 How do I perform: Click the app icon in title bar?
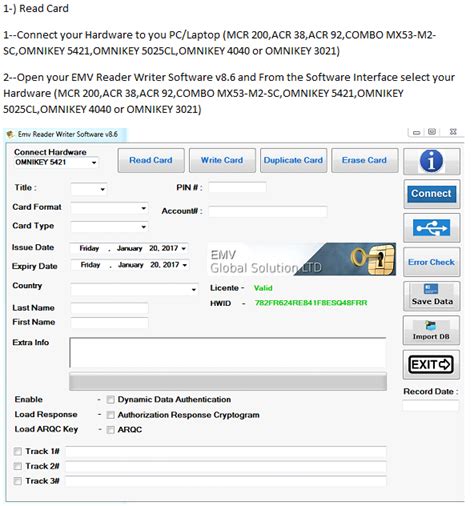tap(10, 134)
